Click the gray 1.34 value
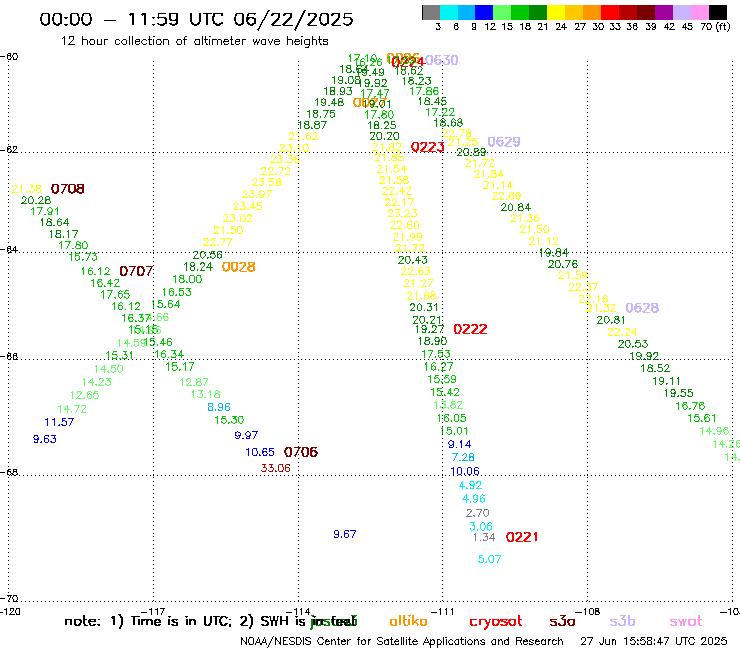Viewport: 740px width, 650px height. [x=484, y=537]
